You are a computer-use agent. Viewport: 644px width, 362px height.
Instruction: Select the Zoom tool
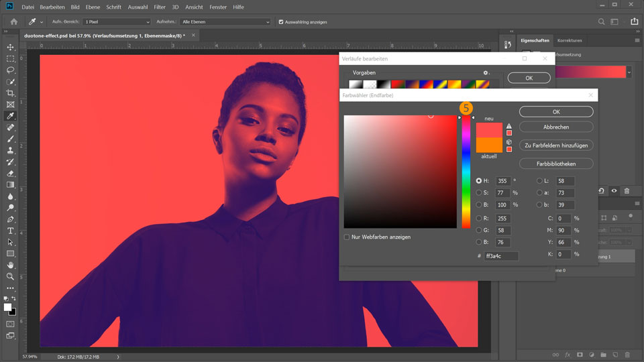tap(11, 277)
